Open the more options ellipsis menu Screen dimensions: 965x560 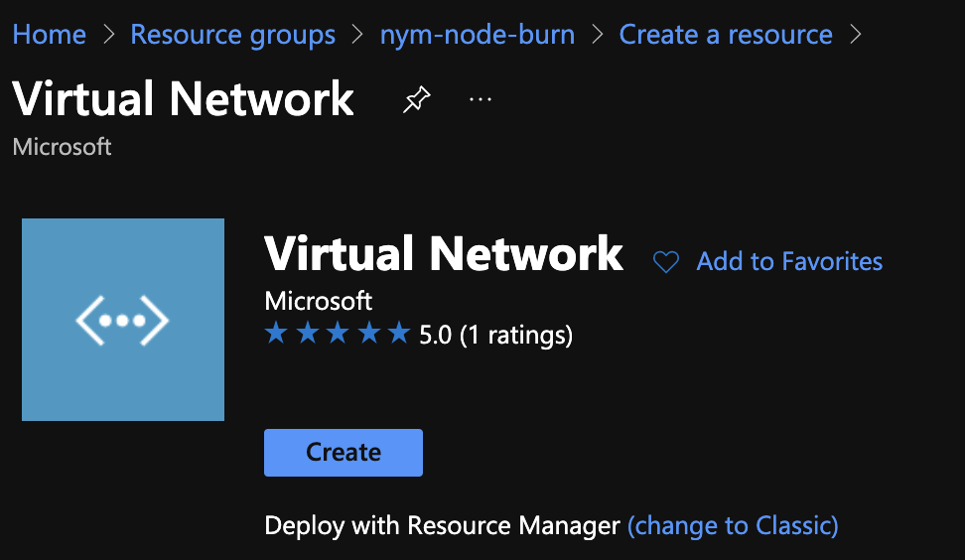point(481,99)
